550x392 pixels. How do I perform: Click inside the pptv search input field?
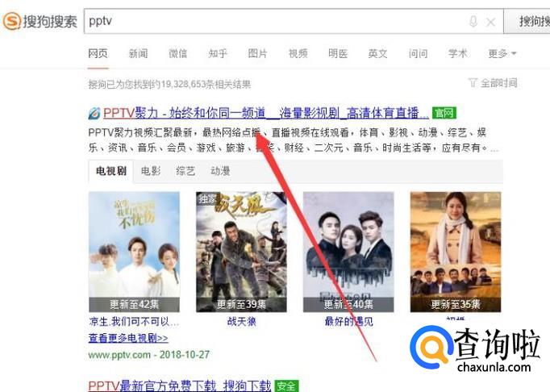(x=273, y=22)
